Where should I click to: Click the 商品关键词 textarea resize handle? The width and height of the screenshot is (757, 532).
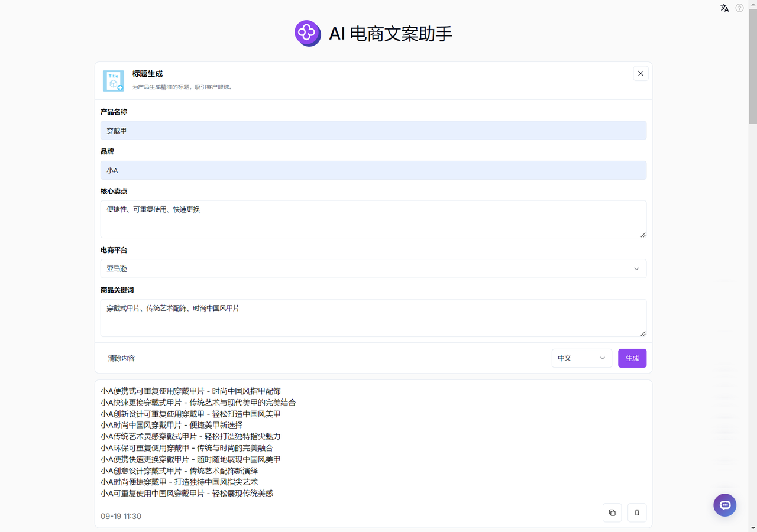tap(643, 333)
